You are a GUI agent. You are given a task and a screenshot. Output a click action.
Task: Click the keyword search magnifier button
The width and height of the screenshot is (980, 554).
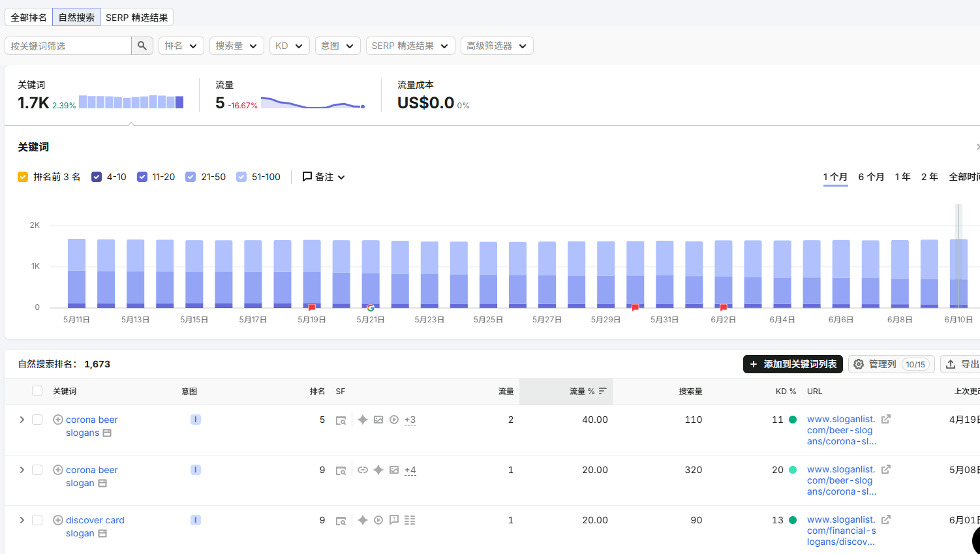[x=142, y=46]
